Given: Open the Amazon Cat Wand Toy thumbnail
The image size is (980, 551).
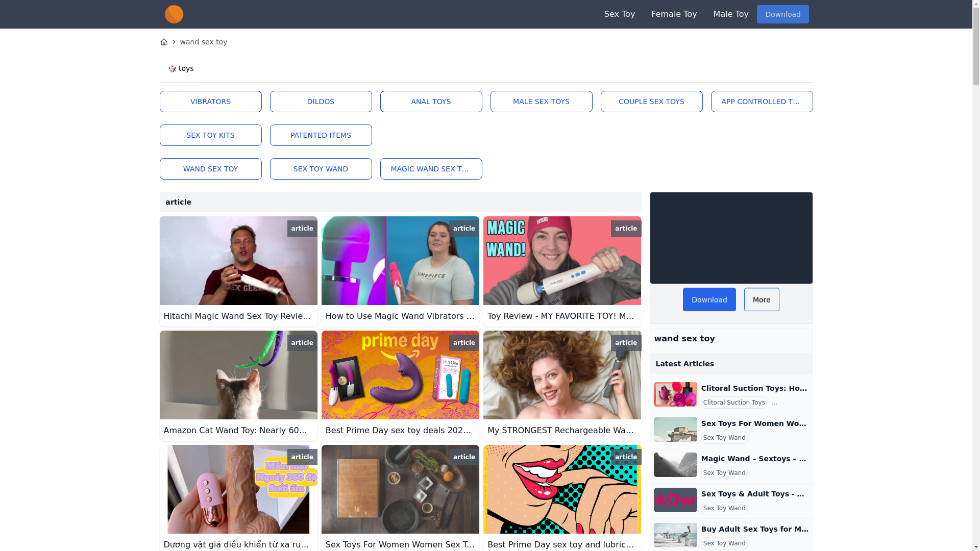Looking at the screenshot, I should pos(238,375).
